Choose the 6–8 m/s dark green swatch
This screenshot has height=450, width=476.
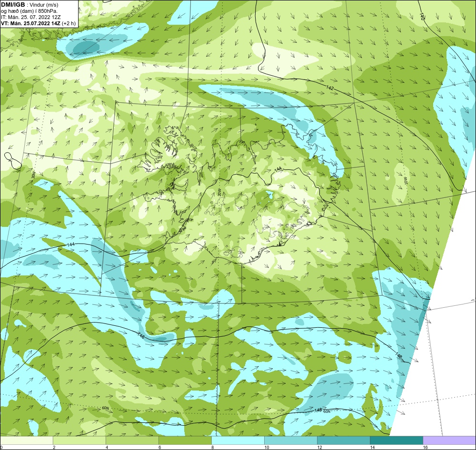(185, 440)
